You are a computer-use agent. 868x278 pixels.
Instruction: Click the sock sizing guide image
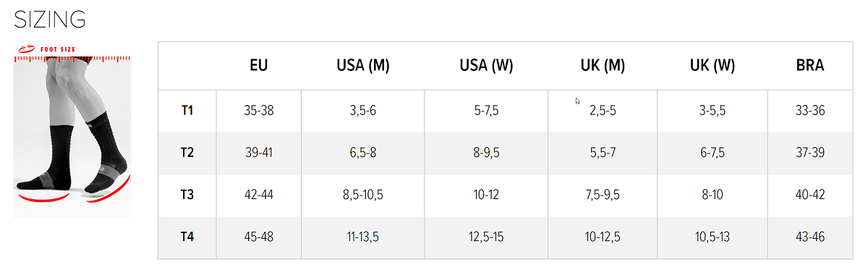click(x=72, y=130)
